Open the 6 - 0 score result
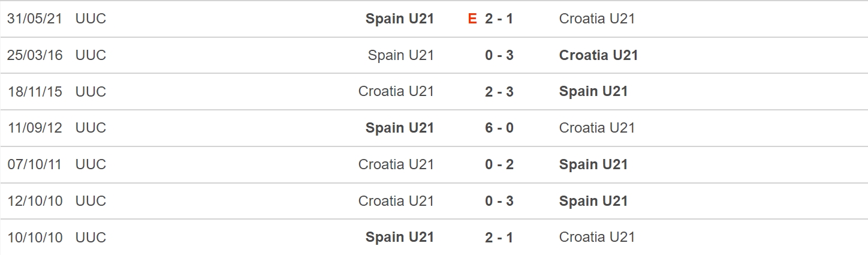 click(x=499, y=128)
